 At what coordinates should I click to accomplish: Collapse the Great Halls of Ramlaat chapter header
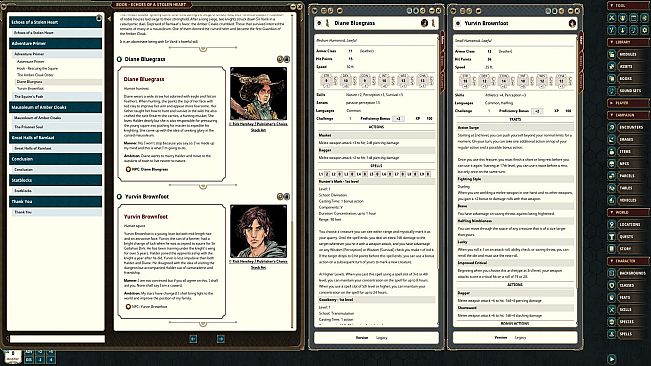pos(55,138)
